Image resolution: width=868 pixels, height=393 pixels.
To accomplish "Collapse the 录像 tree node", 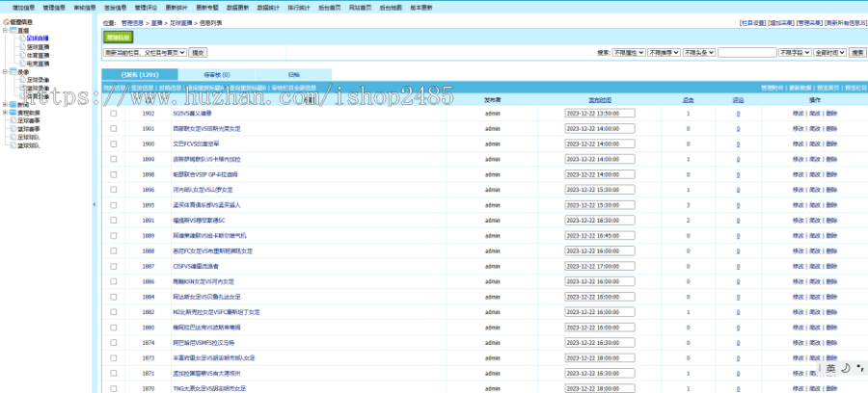I will point(5,71).
